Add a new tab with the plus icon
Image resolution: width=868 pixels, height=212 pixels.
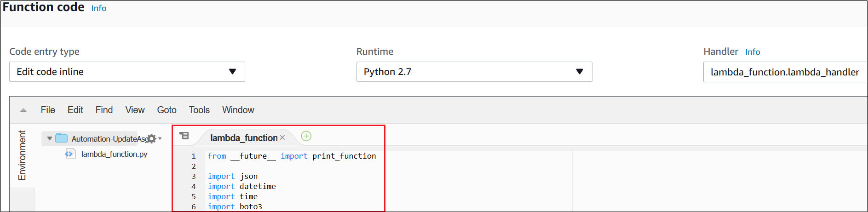(306, 136)
